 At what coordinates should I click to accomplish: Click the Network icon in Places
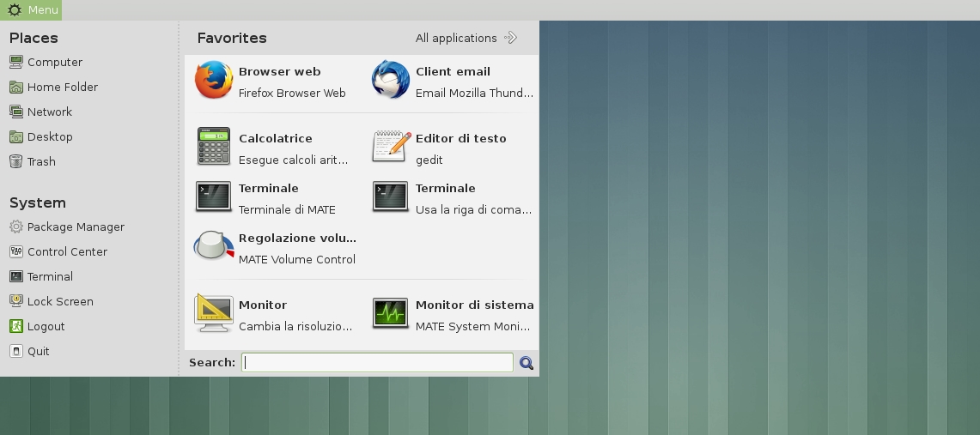(16, 112)
